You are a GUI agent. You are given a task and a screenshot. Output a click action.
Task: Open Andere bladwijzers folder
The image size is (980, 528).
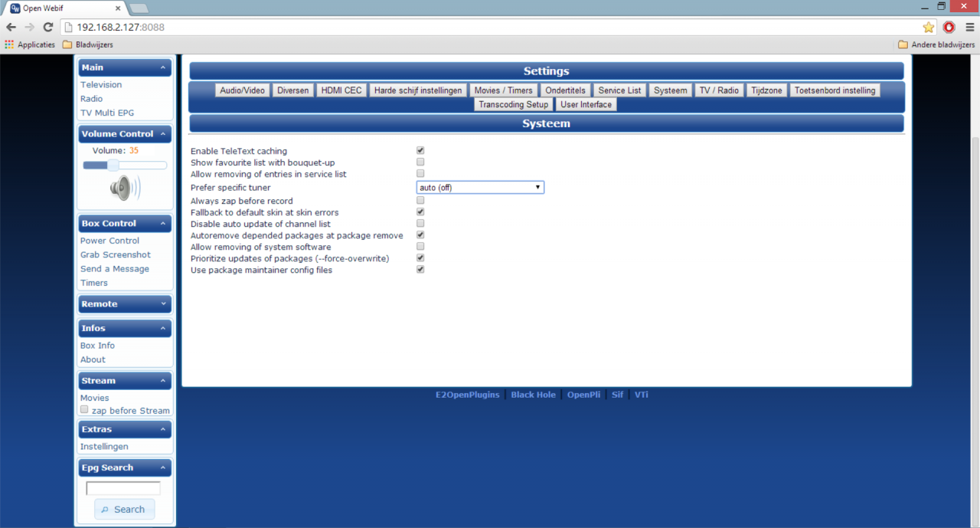pos(937,44)
